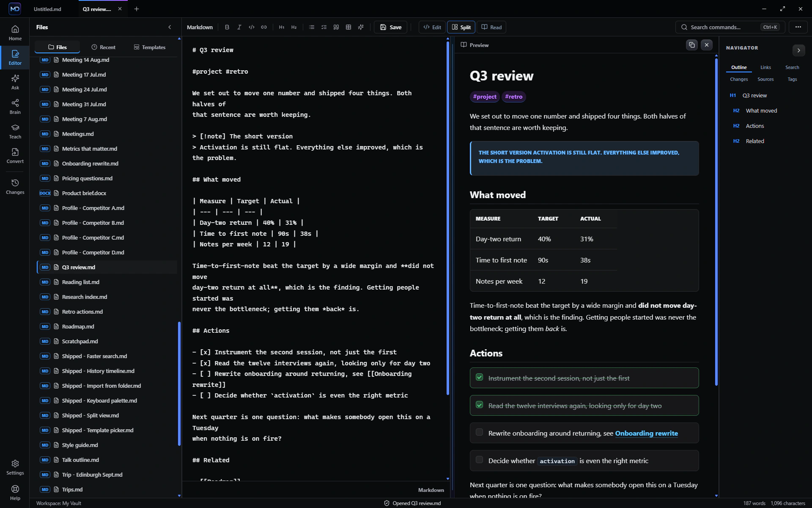
Task: Apply italic formatting from the toolbar
Action: (239, 27)
